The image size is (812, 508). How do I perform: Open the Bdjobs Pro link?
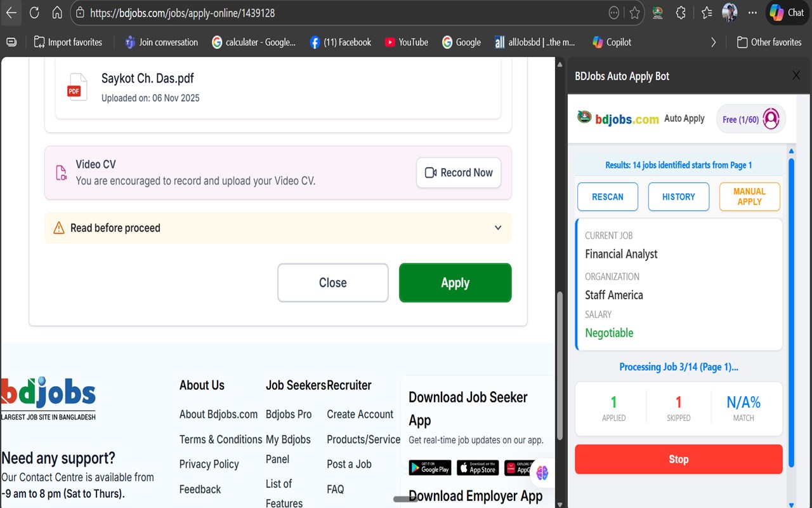[x=289, y=414]
